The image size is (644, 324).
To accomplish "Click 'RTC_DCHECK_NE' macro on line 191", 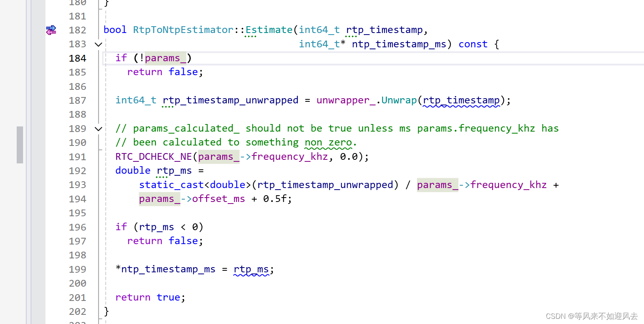I will coord(154,157).
